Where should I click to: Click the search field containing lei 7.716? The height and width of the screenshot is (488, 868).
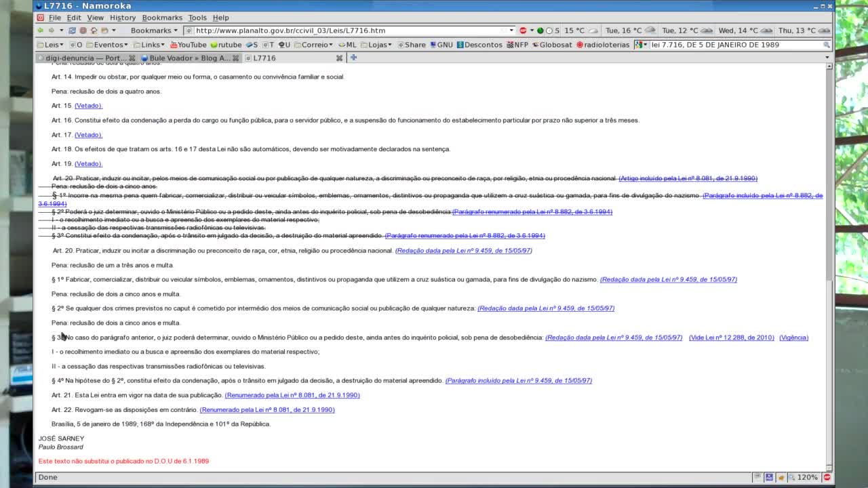[735, 45]
